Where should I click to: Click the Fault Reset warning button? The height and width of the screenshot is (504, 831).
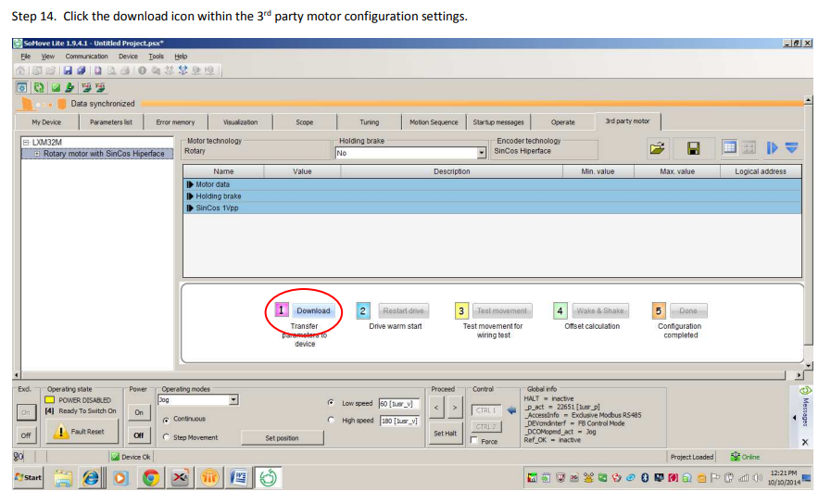82,432
